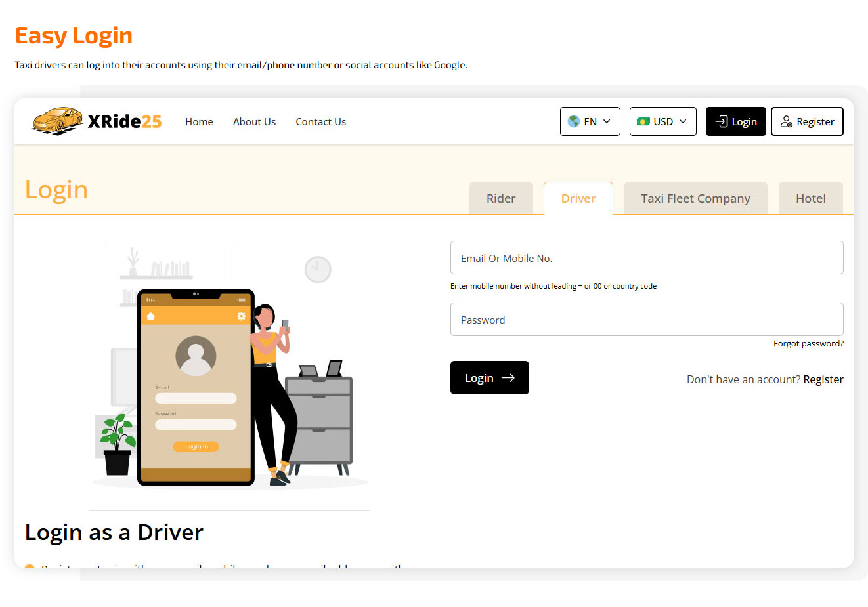This screenshot has width=868, height=607.
Task: Click the large Login page title
Action: 56,190
